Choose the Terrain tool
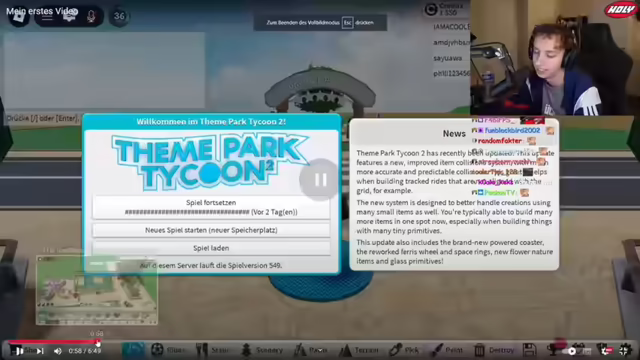 coord(345,350)
